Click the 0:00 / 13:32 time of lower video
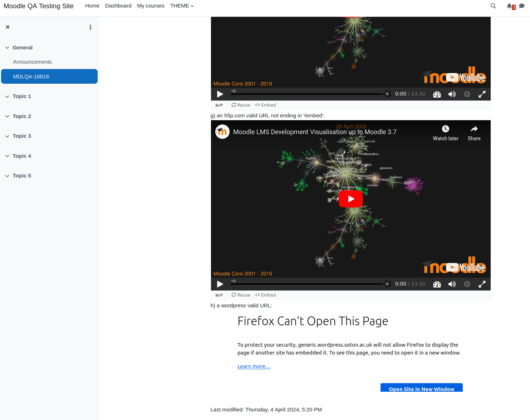This screenshot has width=530, height=420. pyautogui.click(x=410, y=284)
